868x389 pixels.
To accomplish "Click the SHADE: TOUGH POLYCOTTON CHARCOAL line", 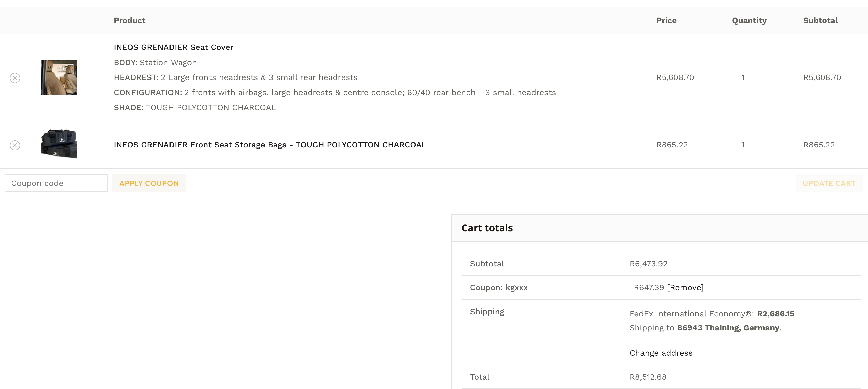I will tap(195, 107).
